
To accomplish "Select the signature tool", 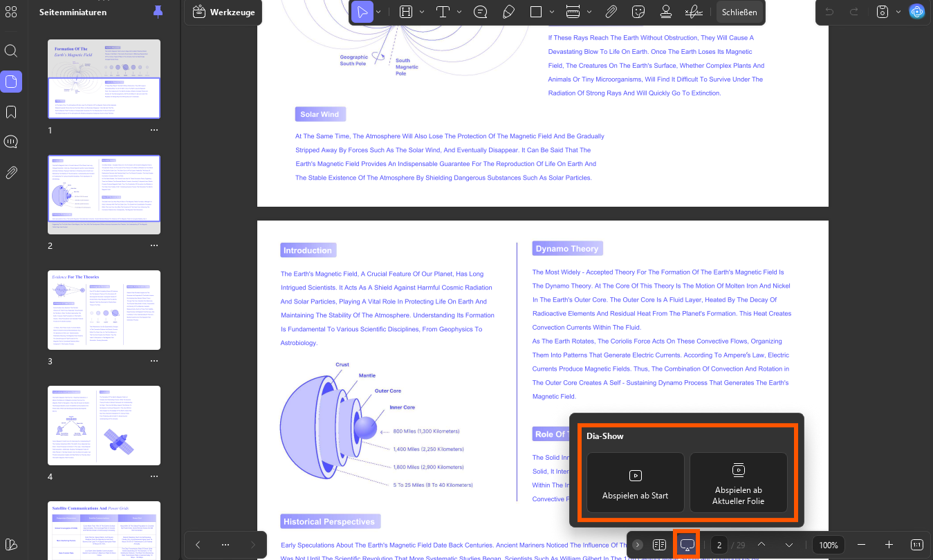I will coord(693,12).
